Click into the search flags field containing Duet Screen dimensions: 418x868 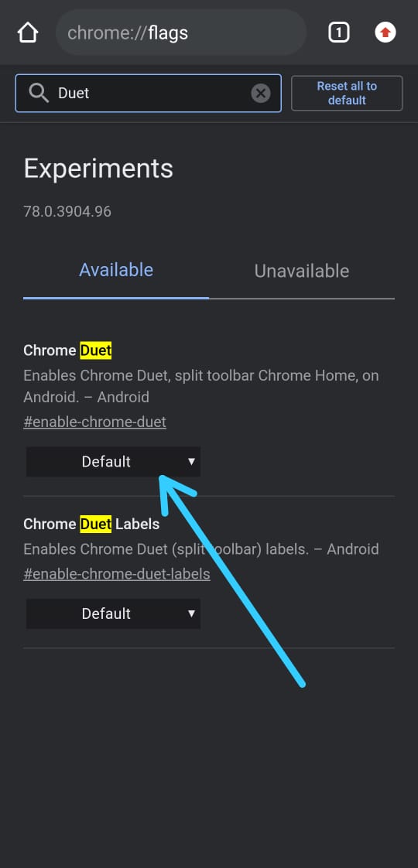pos(149,93)
